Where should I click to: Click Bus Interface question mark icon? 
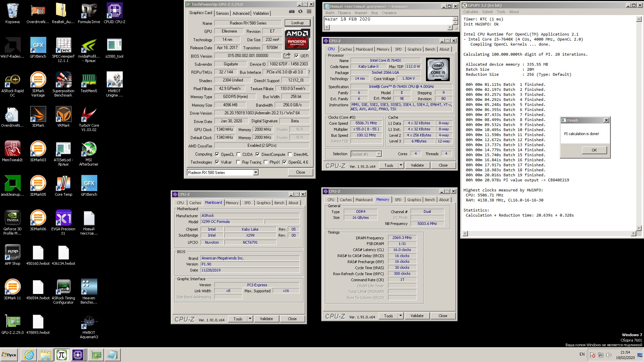click(309, 72)
